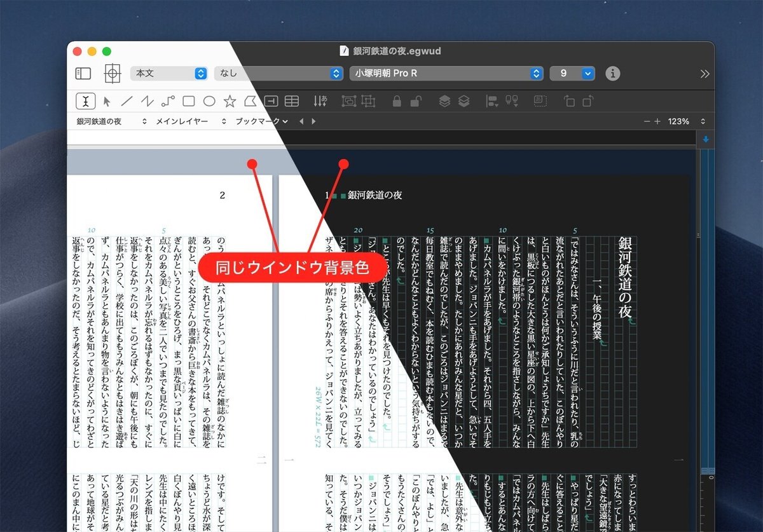Screen dimensions: 763x532
Task: Click the line number 15 marker
Action: tap(430, 230)
